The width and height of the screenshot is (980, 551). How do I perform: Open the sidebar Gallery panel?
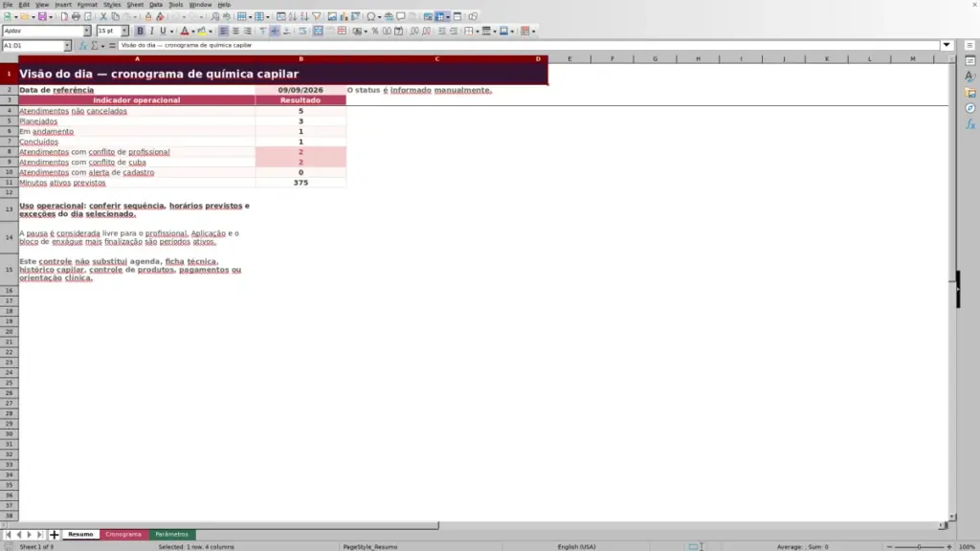(970, 93)
